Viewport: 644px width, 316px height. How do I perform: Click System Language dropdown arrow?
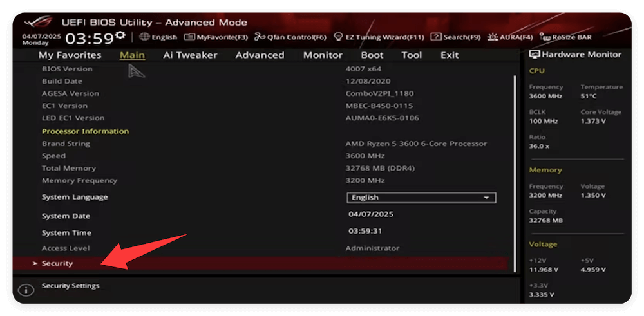(x=487, y=198)
